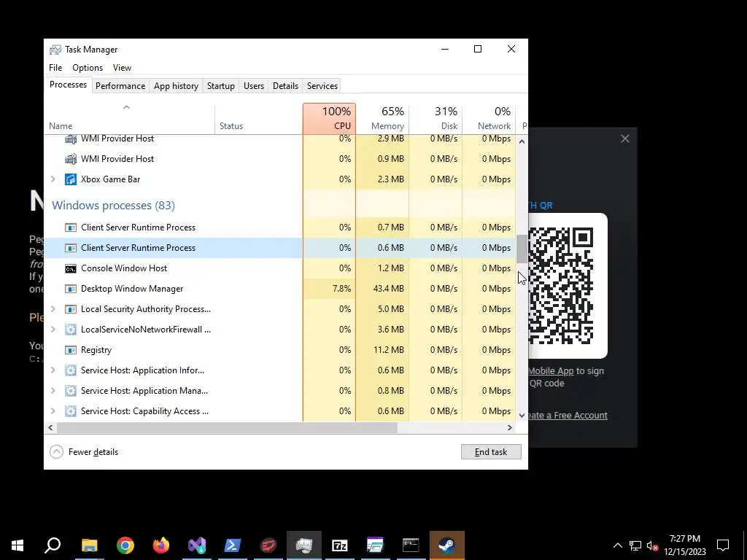
Task: Open the red lips app in taskbar
Action: pyautogui.click(x=268, y=545)
